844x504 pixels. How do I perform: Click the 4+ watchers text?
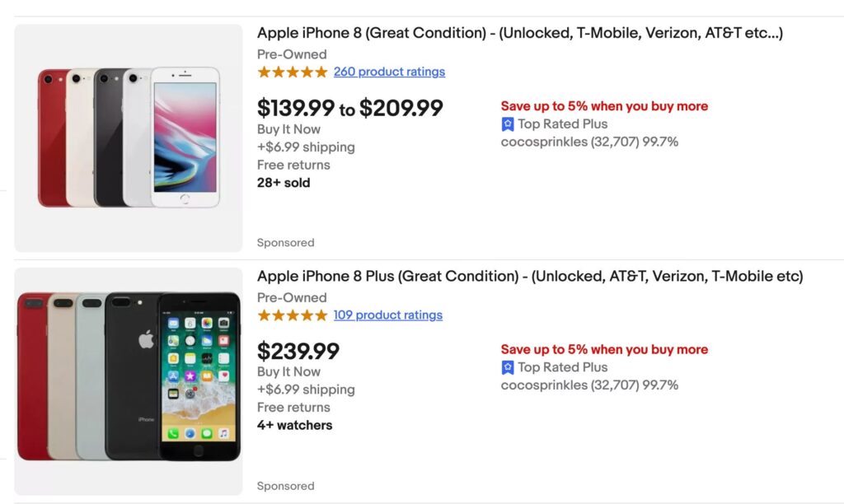pos(294,425)
